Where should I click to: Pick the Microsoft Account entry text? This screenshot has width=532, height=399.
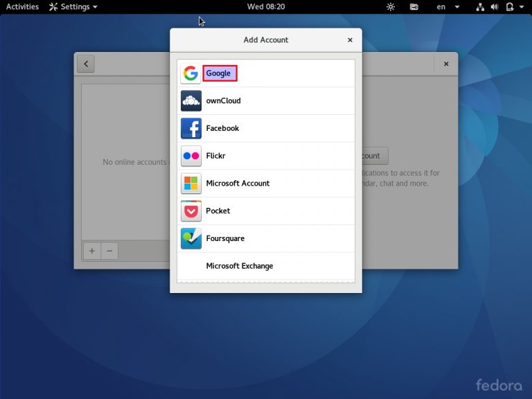pos(238,183)
